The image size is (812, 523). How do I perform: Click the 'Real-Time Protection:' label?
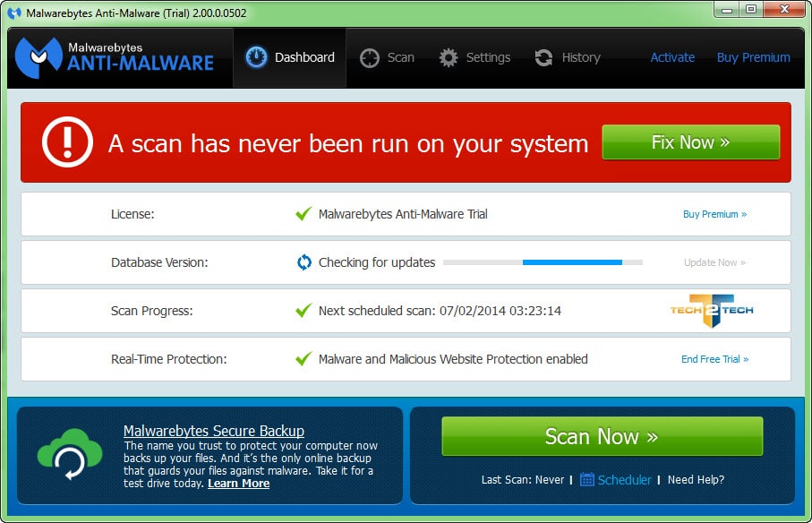pos(169,359)
